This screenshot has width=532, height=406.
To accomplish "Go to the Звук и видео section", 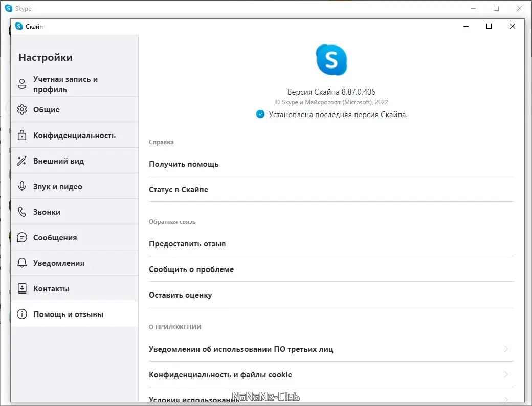I will 75,186.
